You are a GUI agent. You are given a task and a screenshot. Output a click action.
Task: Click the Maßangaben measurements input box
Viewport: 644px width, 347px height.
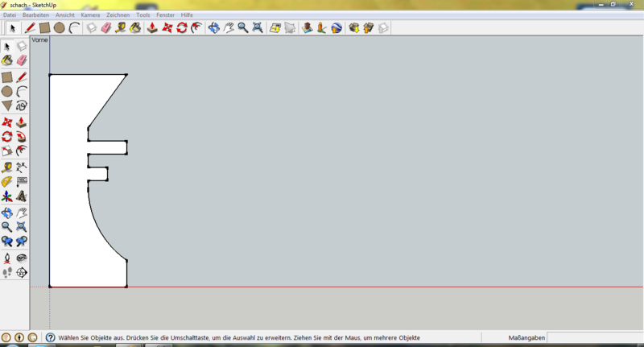click(x=594, y=338)
